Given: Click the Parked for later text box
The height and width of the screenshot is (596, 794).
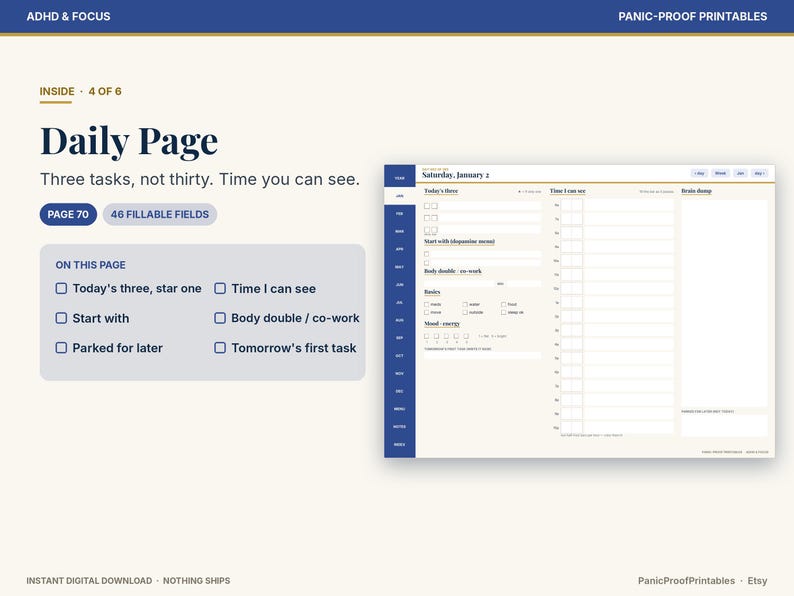Looking at the screenshot, I should (x=724, y=425).
